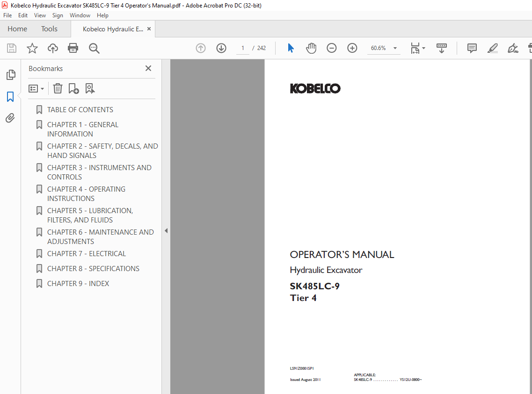The width and height of the screenshot is (532, 394).
Task: Print the document using printer icon
Action: [73, 48]
